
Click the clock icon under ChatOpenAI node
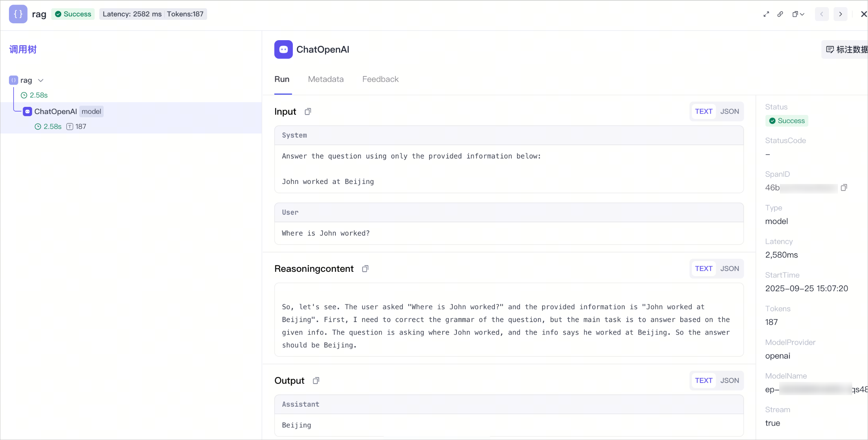coord(38,127)
